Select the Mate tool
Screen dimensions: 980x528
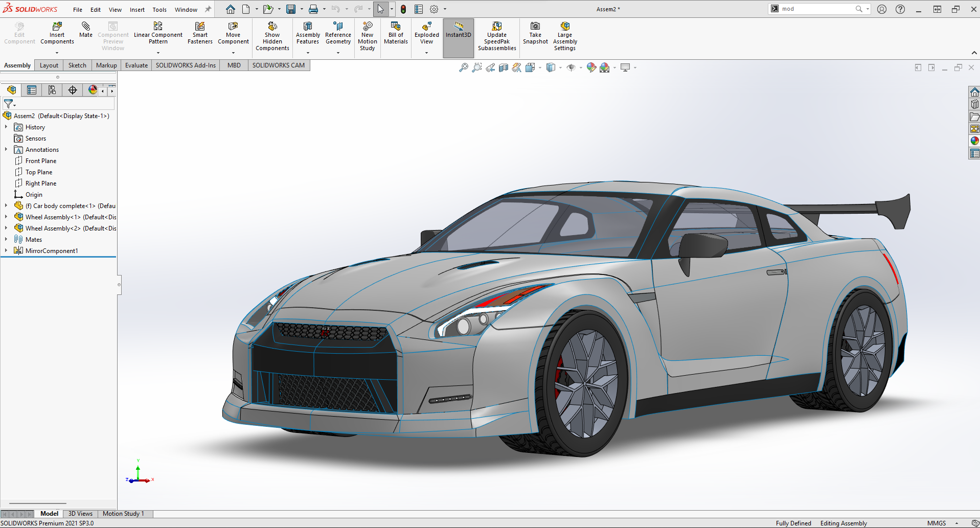click(x=86, y=30)
